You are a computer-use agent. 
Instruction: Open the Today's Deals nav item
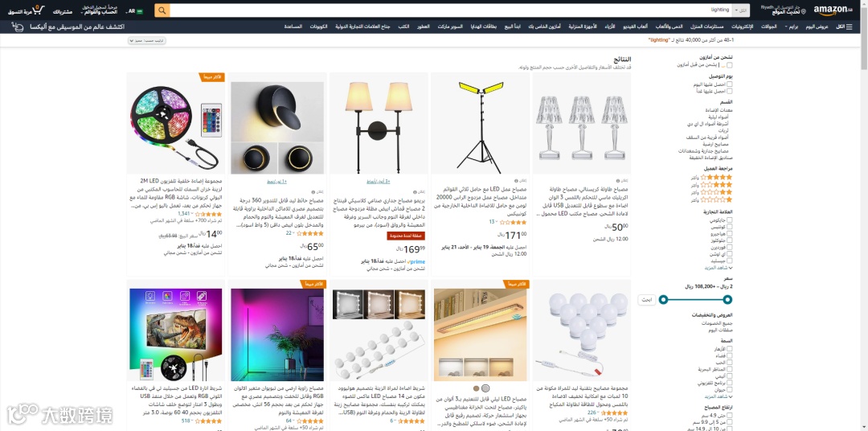(817, 27)
